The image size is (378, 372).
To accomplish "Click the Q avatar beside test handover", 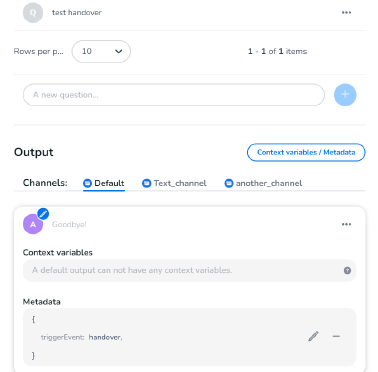I will point(33,13).
